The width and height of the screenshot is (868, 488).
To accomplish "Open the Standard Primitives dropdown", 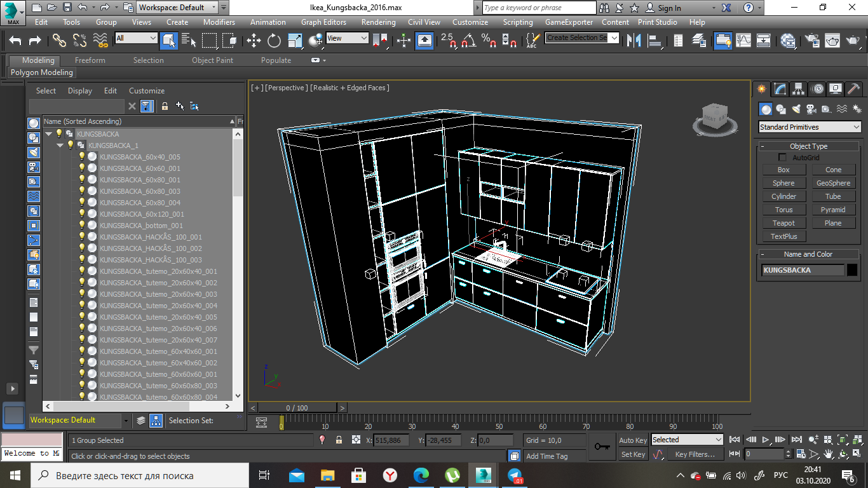I will [x=810, y=127].
